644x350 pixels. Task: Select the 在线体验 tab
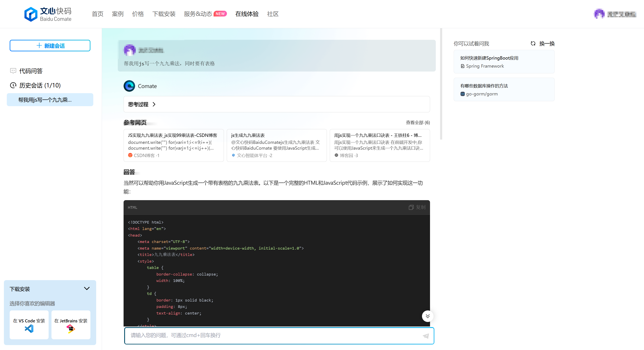pos(247,14)
